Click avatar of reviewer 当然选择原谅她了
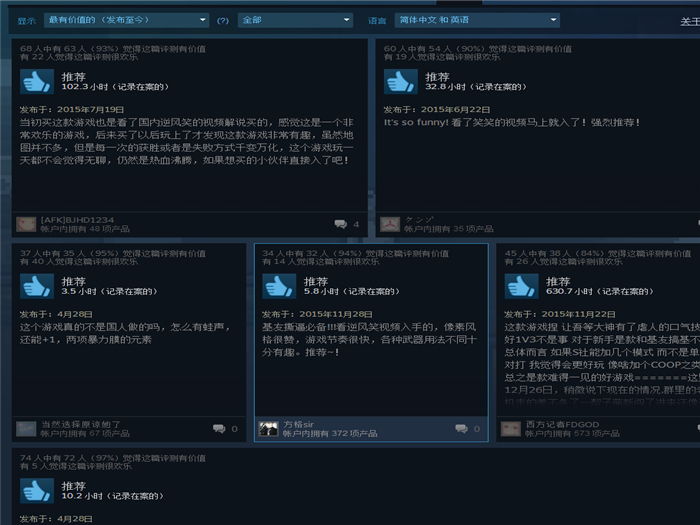 (27, 429)
